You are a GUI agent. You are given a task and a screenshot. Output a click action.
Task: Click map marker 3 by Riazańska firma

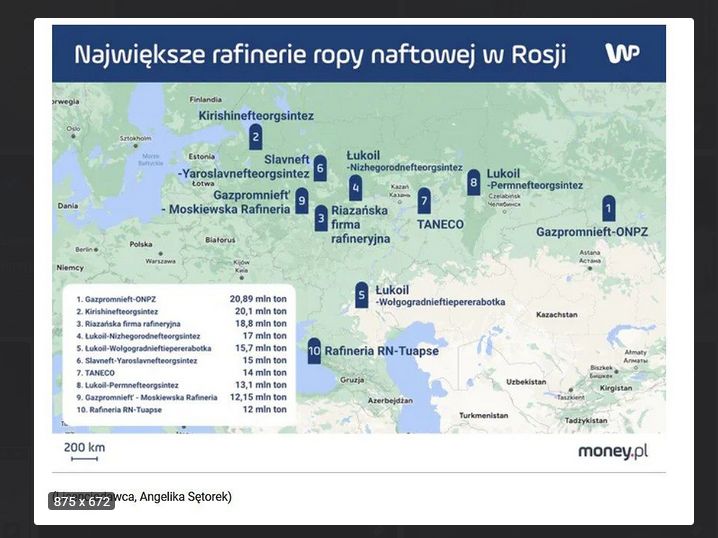(x=321, y=218)
